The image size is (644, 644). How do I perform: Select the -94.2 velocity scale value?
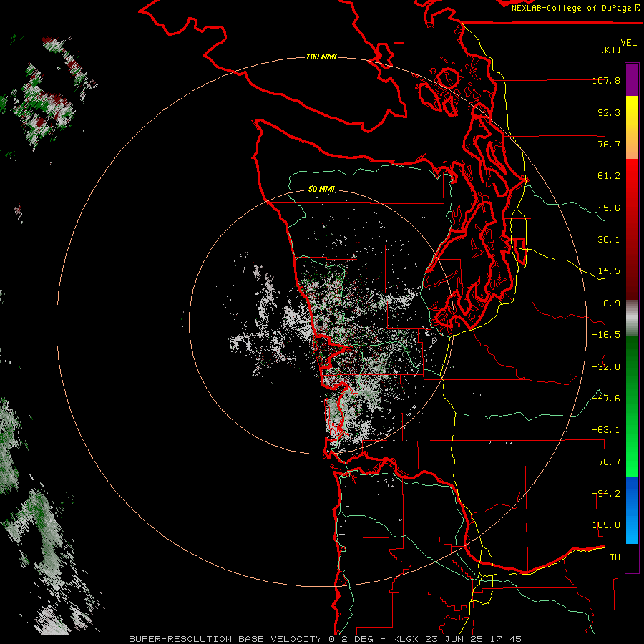click(x=606, y=494)
